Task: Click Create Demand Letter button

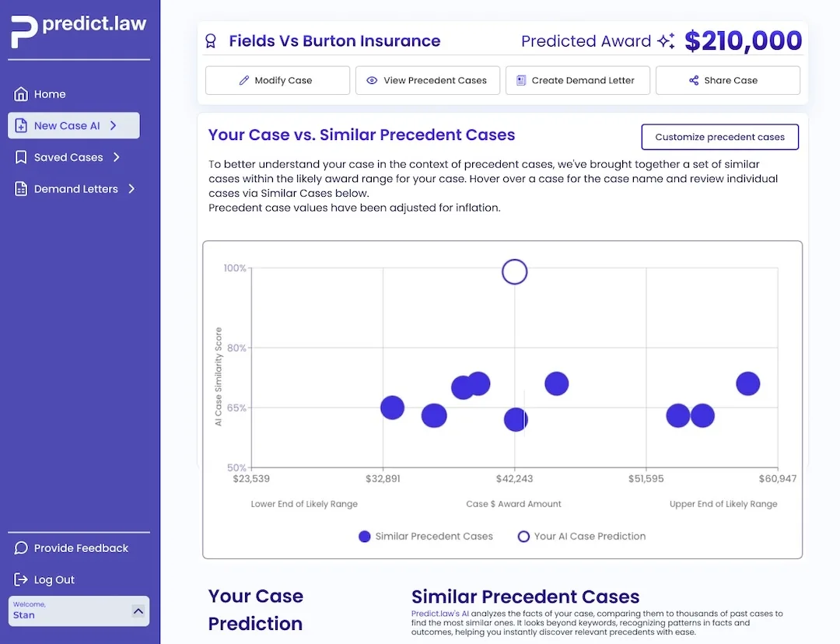Action: (x=577, y=80)
